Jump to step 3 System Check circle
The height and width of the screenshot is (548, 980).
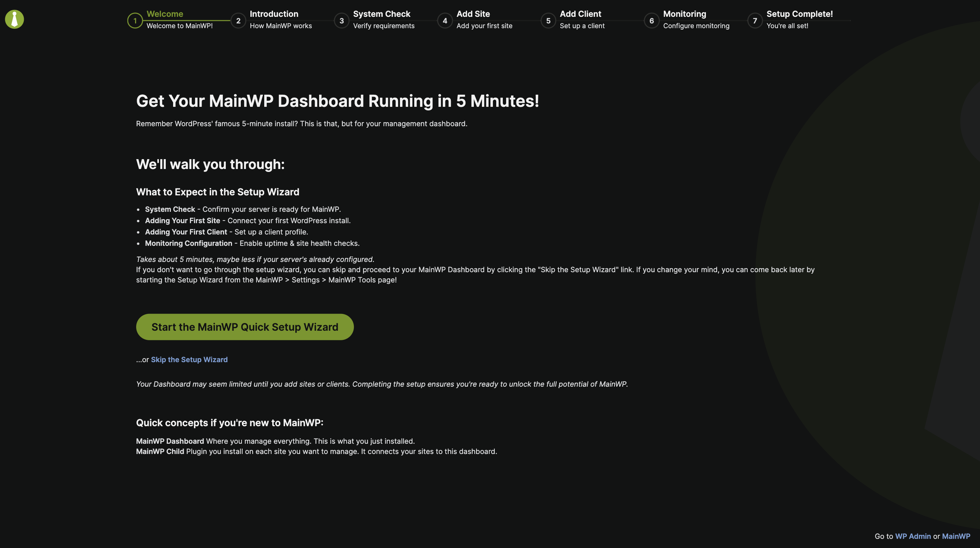coord(341,20)
